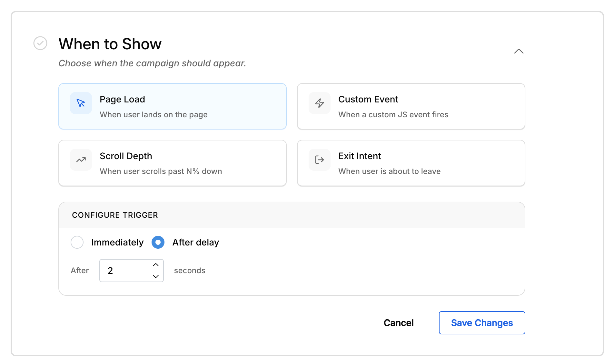Screen dimensions: 614x364
Task: Collapse the When to Show section
Action: (519, 52)
